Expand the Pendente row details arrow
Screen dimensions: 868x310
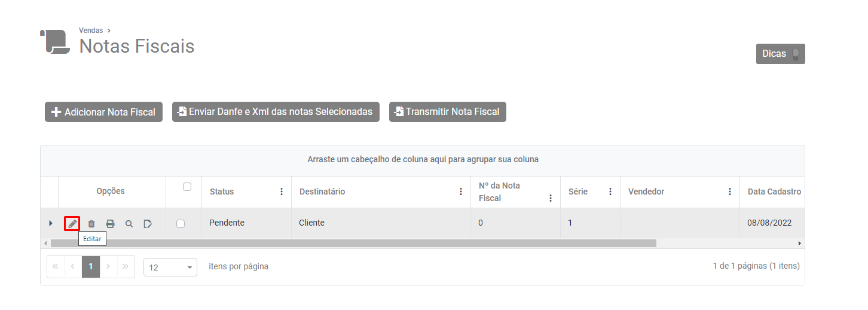coord(50,223)
